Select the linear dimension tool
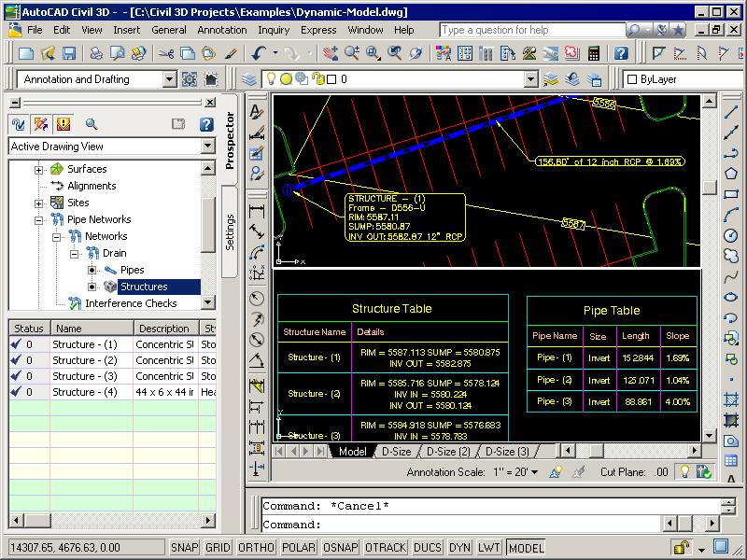Viewport: 747px width, 560px height. point(257,210)
